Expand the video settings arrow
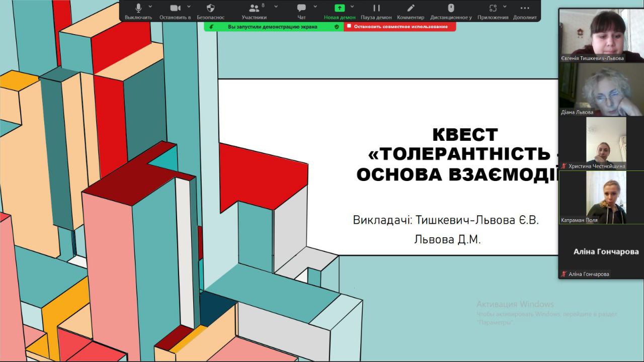 click(189, 7)
